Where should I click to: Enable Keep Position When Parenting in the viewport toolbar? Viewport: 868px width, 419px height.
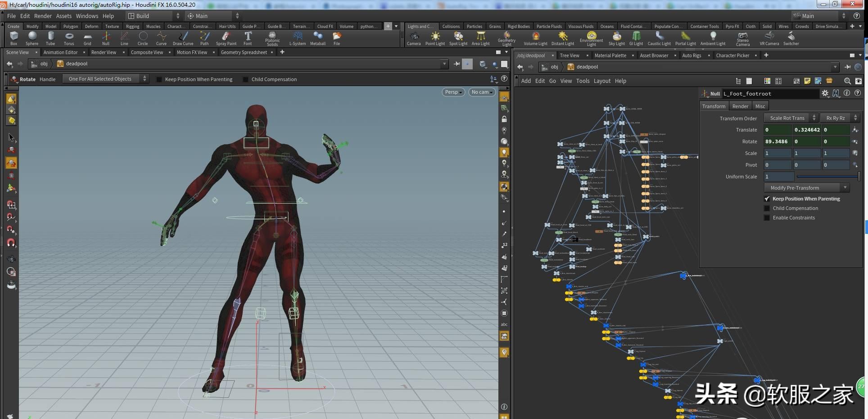(159, 79)
